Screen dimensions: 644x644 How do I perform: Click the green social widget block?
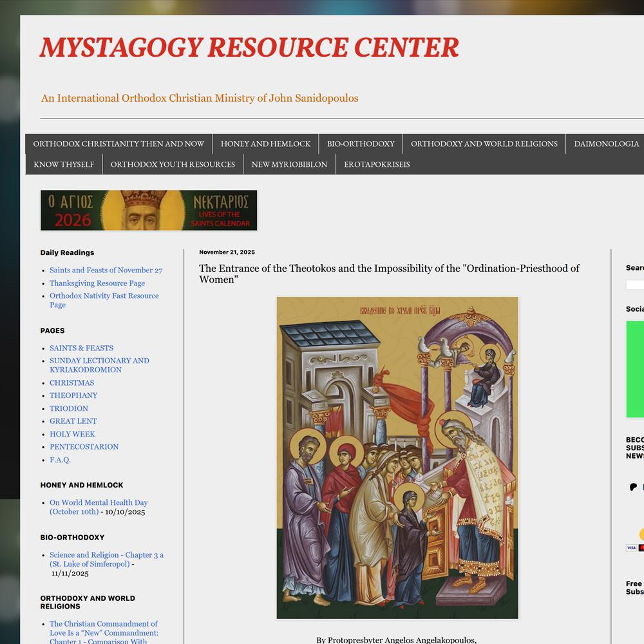[635, 369]
